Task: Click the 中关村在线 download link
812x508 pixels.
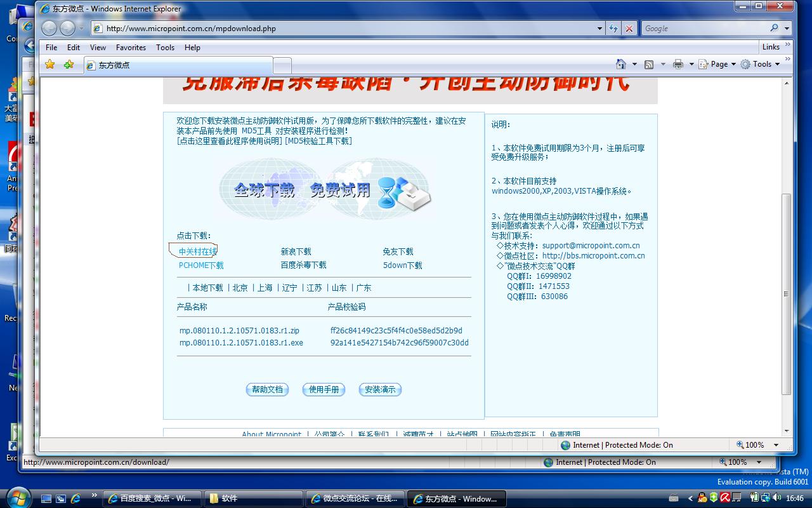Action: tap(197, 252)
